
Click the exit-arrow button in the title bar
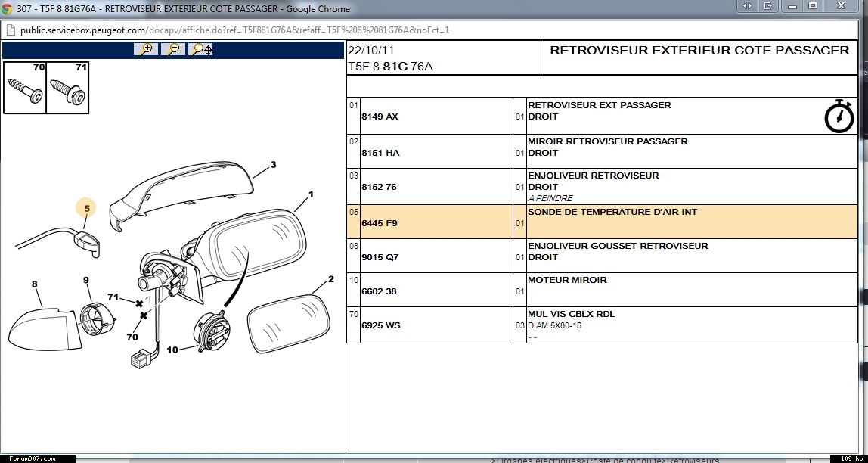[767, 5]
